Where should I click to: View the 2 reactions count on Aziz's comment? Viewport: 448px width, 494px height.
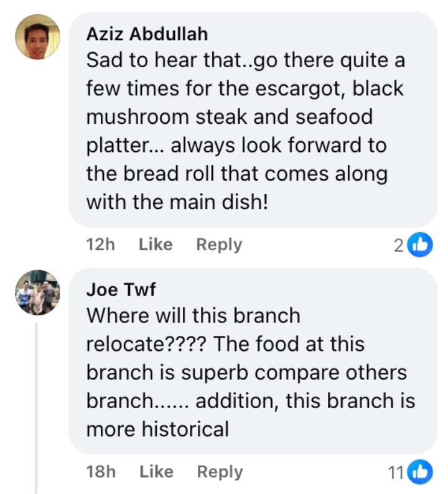pos(399,245)
